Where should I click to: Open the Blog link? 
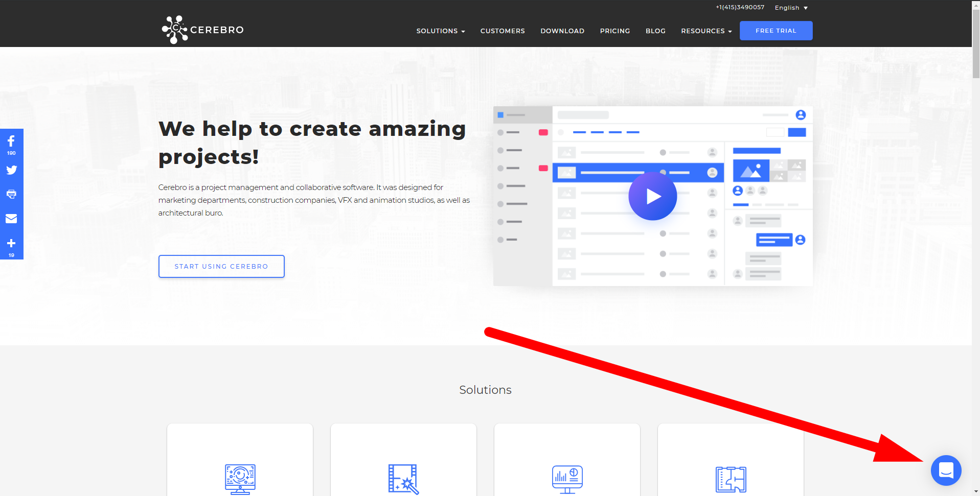655,31
